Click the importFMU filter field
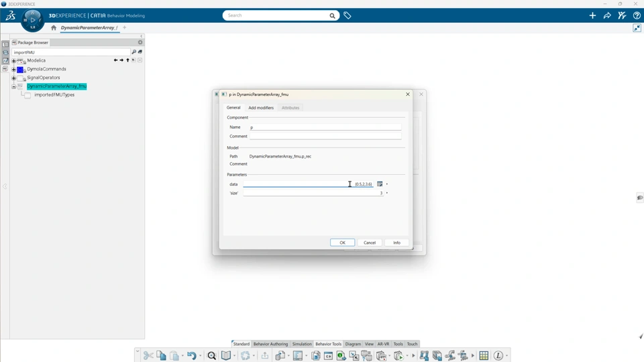 [70, 52]
